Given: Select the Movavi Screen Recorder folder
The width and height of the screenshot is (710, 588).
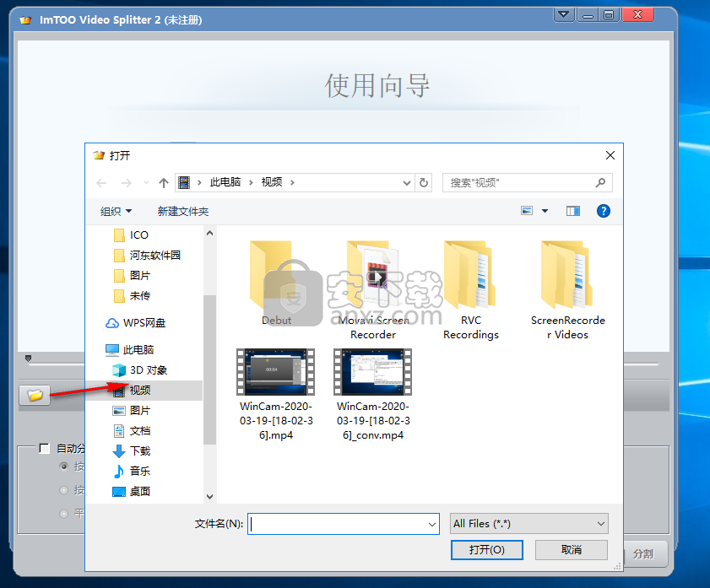Looking at the screenshot, I should pos(373,289).
